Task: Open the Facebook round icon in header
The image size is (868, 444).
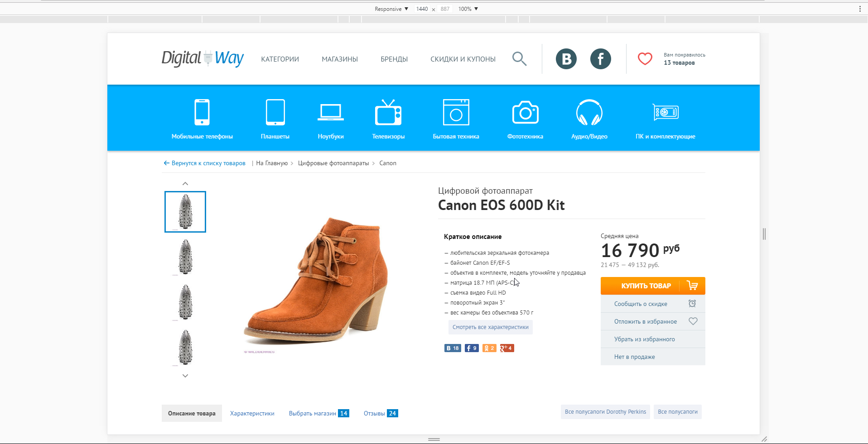Action: 601,59
